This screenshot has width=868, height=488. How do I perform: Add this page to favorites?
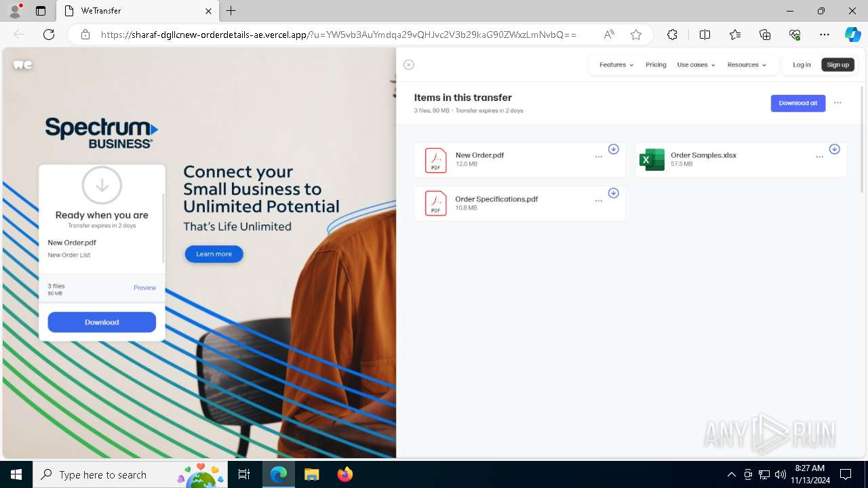point(635,35)
